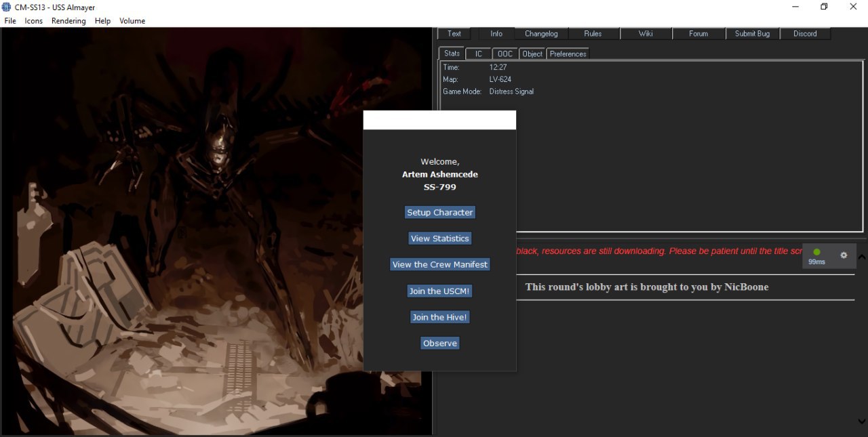Click the white title bar of welcome popup

pyautogui.click(x=439, y=120)
